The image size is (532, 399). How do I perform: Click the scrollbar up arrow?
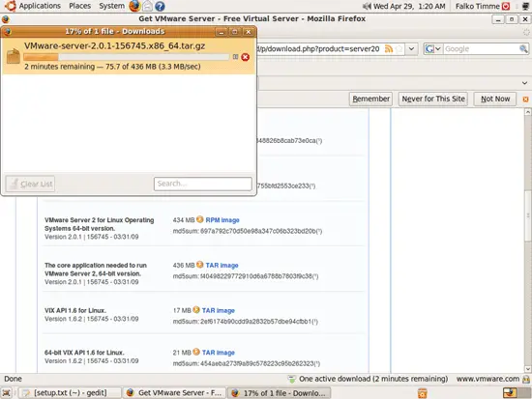(x=527, y=112)
